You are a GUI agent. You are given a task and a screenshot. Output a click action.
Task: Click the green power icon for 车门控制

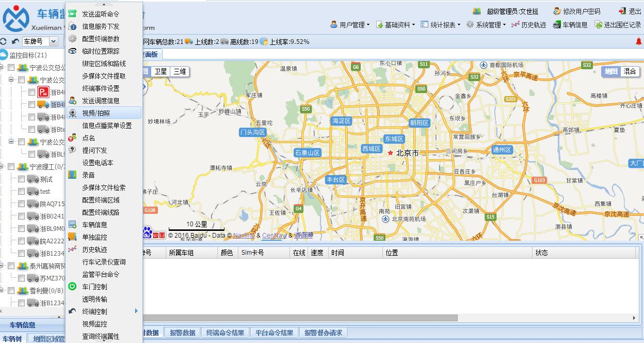[x=73, y=287]
